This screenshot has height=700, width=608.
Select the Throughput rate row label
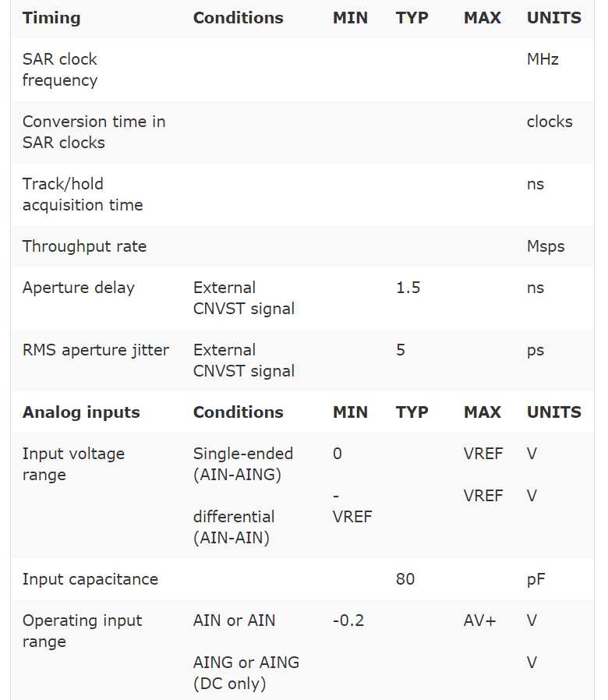[84, 246]
